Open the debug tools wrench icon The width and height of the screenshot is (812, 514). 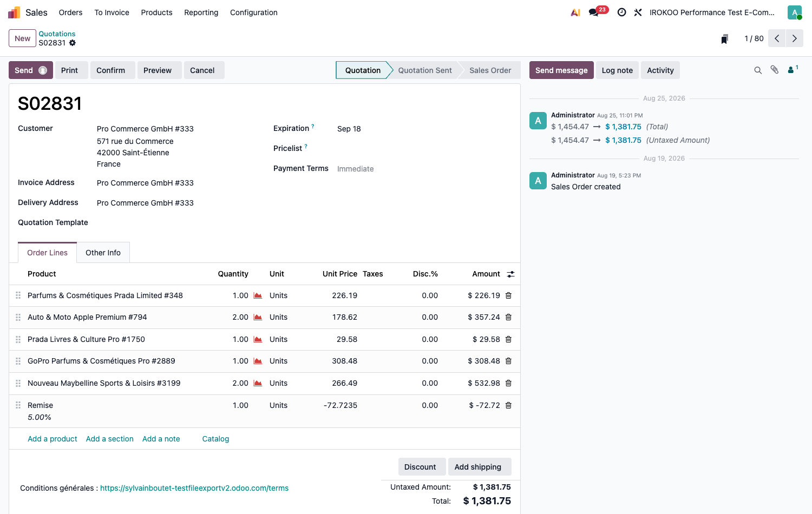click(x=638, y=12)
